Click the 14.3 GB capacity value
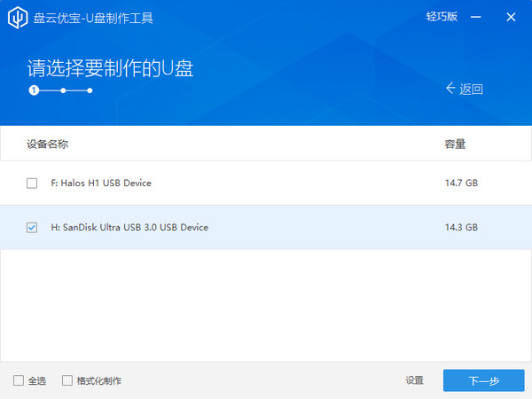This screenshot has height=399, width=532. pyautogui.click(x=461, y=228)
